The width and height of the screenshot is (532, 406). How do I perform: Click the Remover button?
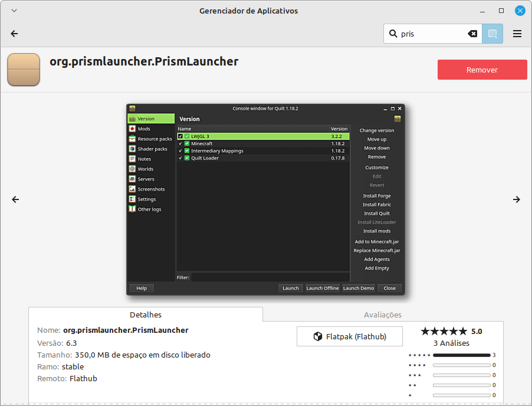click(x=482, y=70)
